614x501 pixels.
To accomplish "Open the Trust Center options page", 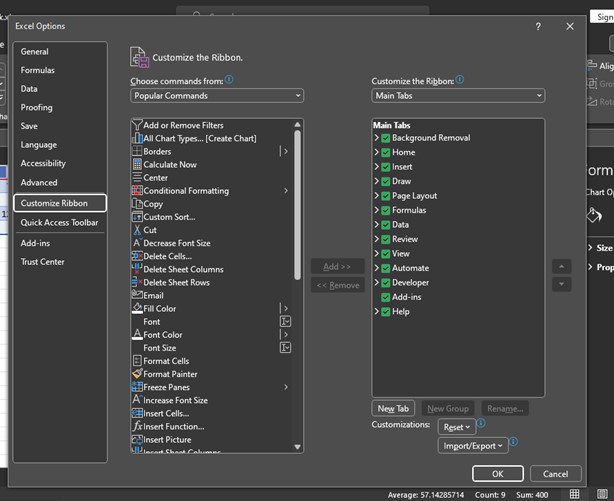I will coord(43,262).
